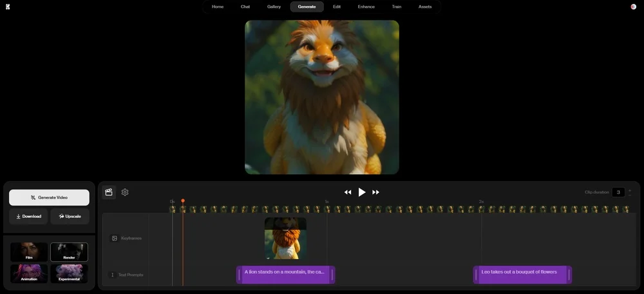
Task: Choose the Experimental style preset
Action: pos(69,273)
